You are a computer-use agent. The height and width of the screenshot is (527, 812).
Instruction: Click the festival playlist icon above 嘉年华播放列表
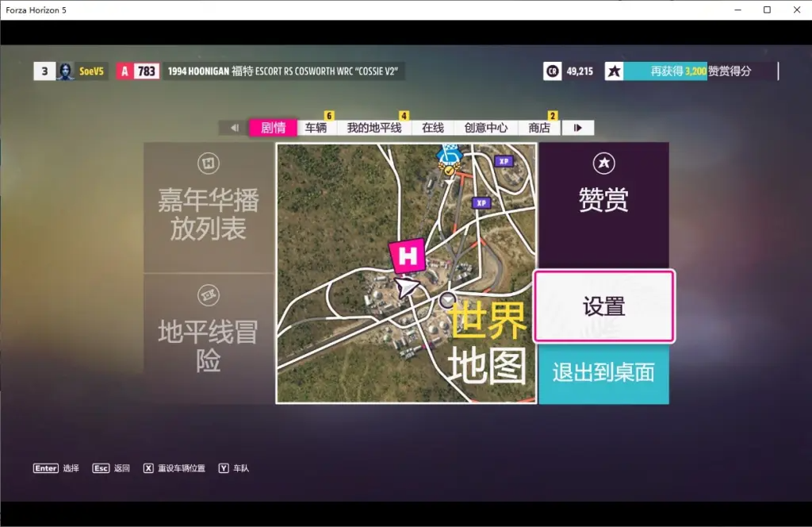pyautogui.click(x=209, y=163)
